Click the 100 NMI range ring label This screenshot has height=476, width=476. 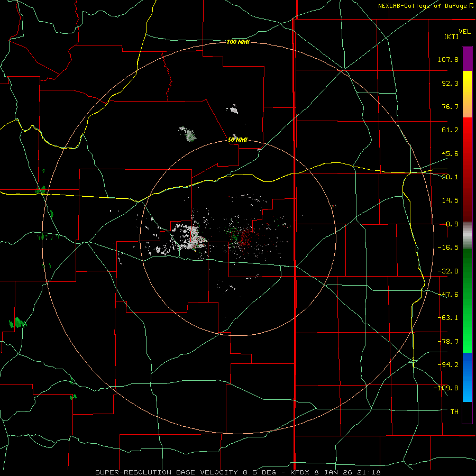(238, 42)
